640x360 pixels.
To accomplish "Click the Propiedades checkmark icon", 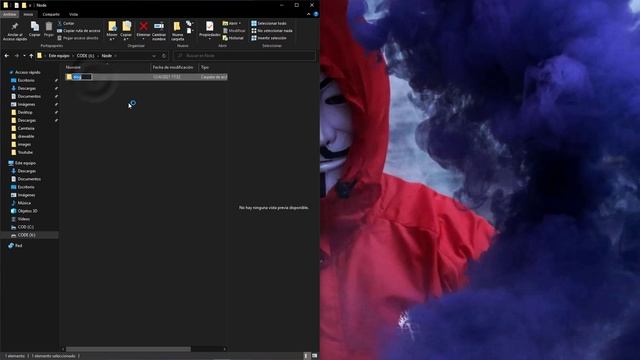I will 209,27.
